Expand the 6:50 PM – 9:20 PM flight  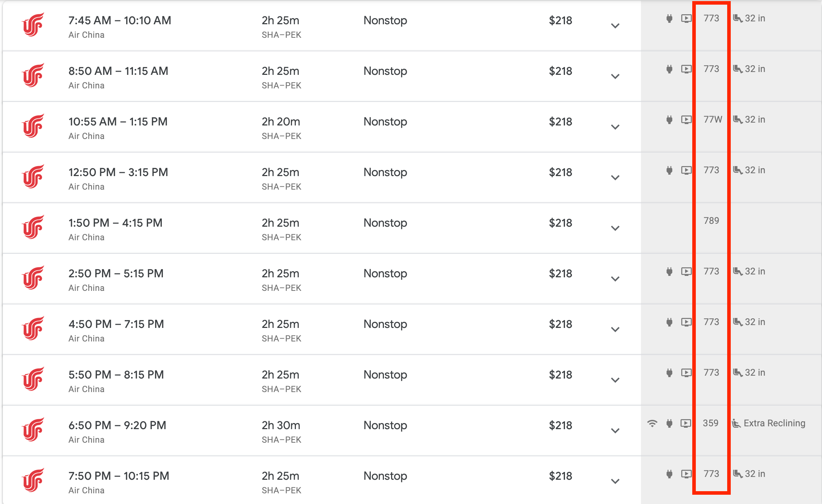pyautogui.click(x=615, y=431)
